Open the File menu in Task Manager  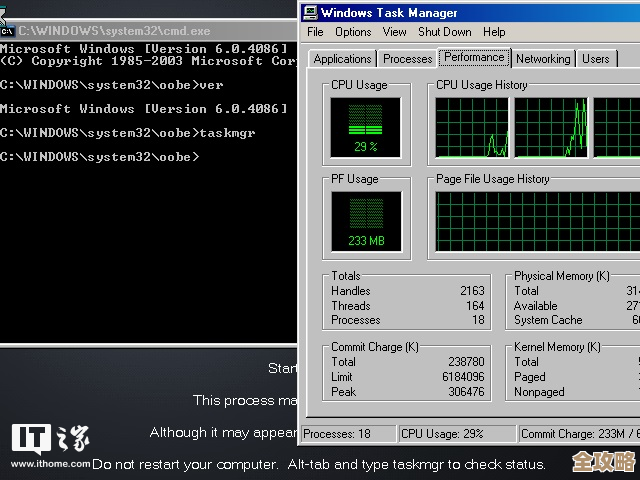click(x=315, y=32)
